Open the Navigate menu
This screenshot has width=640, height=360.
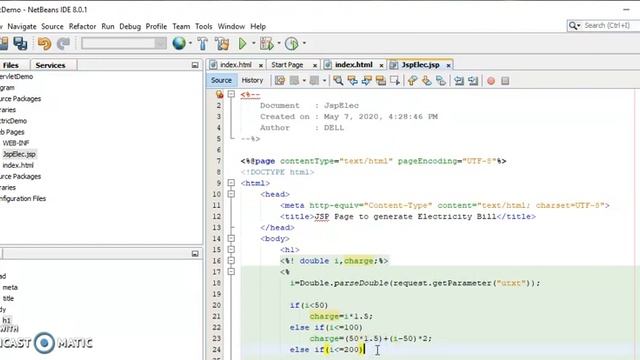pyautogui.click(x=22, y=26)
